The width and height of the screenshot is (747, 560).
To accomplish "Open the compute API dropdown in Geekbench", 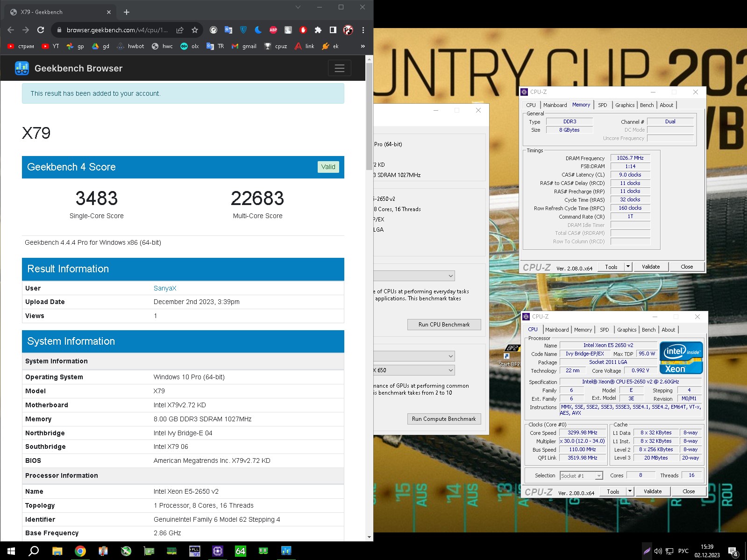I will click(414, 356).
